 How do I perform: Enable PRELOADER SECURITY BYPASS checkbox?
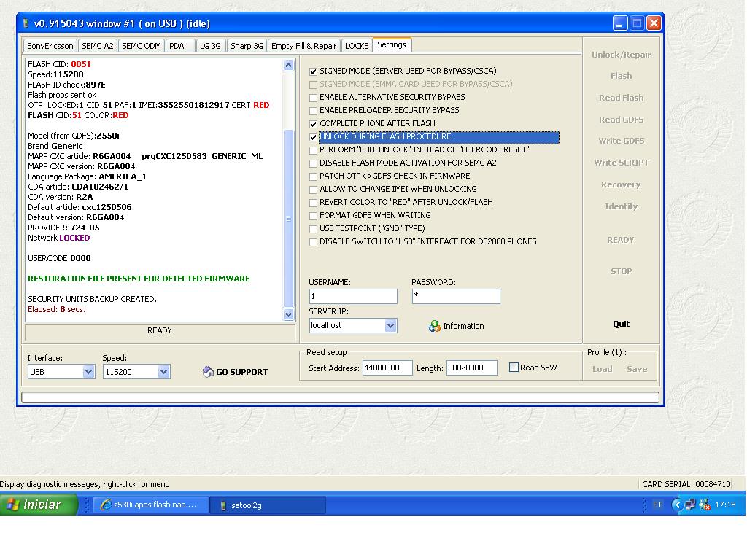[x=313, y=111]
